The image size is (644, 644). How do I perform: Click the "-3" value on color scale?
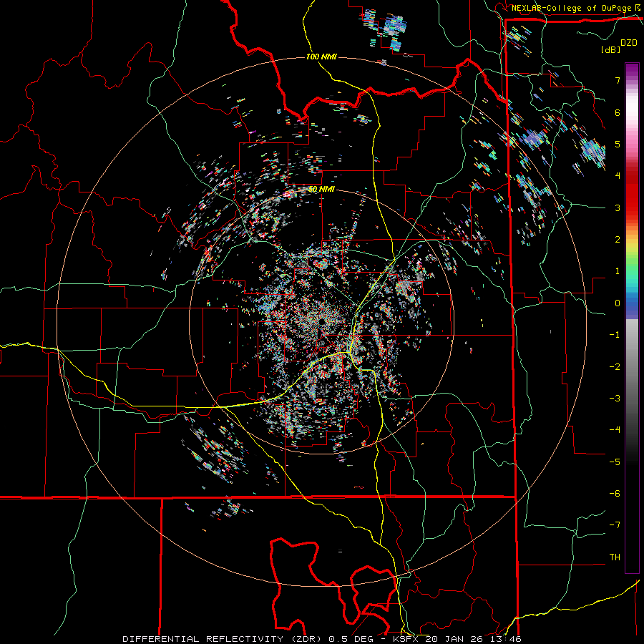point(615,399)
